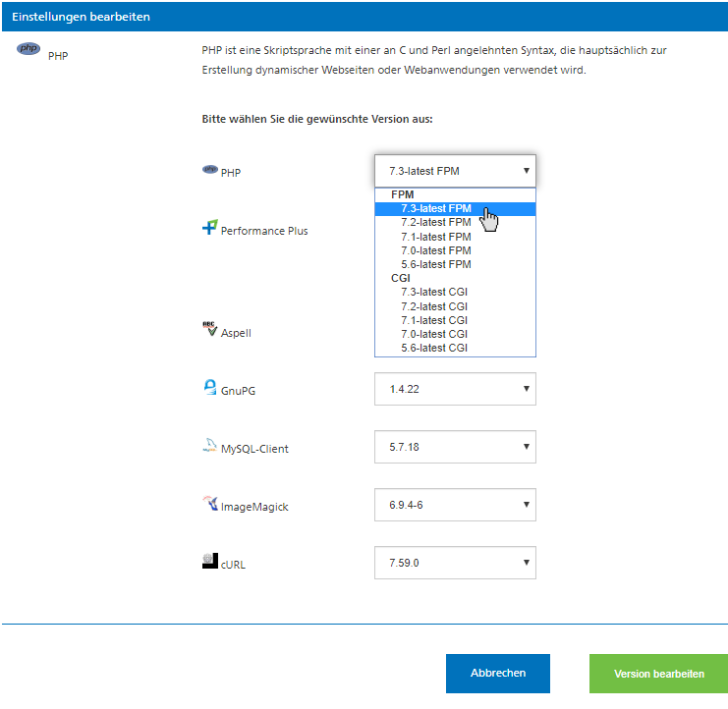Choose 7.3-latest CGI option

pyautogui.click(x=435, y=293)
